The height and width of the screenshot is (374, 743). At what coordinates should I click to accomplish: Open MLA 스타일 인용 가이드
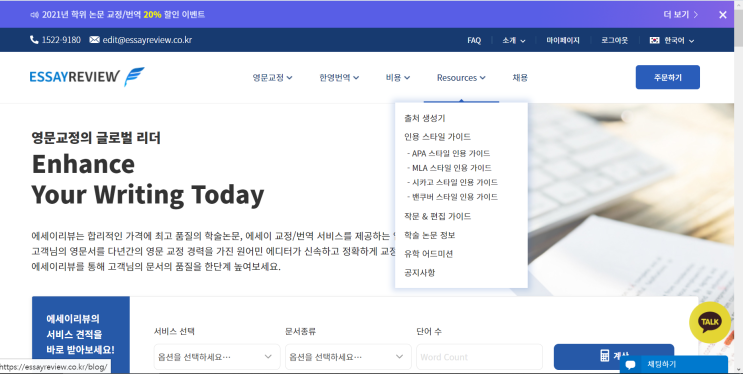(x=449, y=168)
